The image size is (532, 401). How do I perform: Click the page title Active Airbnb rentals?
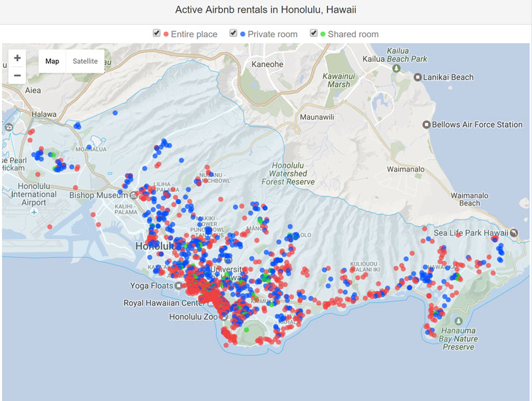[x=265, y=9]
